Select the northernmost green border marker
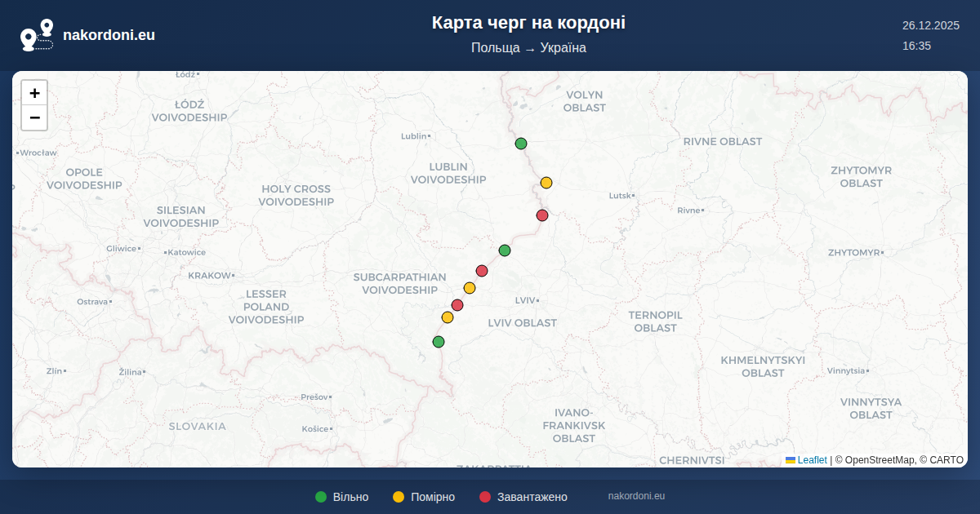Screen dimensions: 980x514 click(521, 144)
